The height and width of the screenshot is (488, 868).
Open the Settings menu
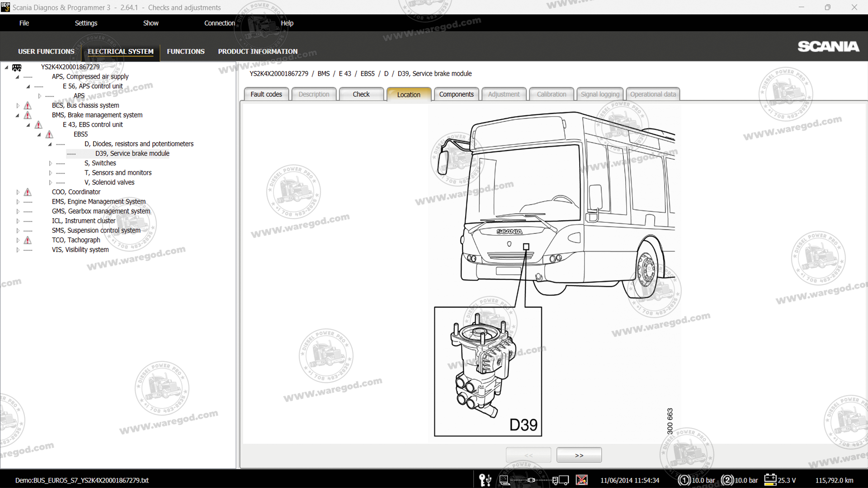[x=86, y=23]
